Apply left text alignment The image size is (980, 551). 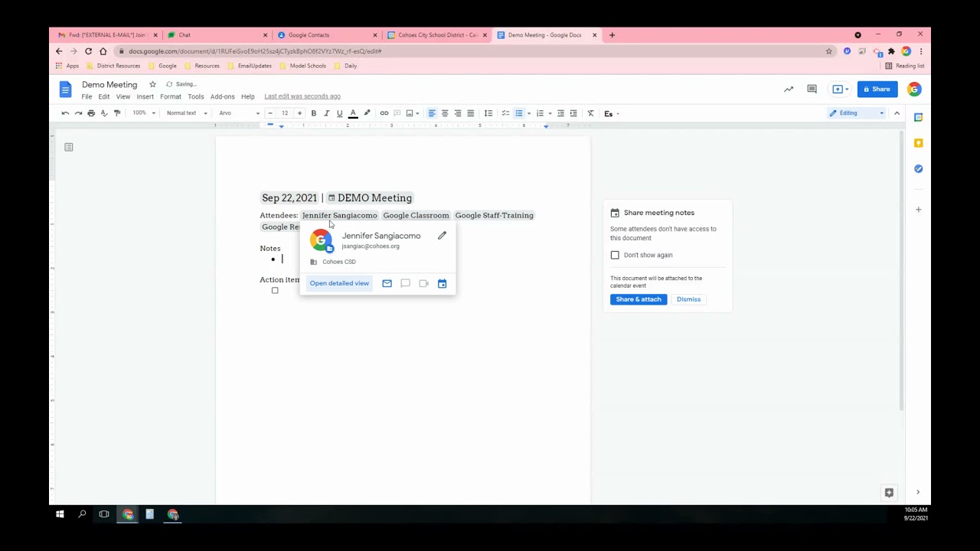pyautogui.click(x=432, y=113)
